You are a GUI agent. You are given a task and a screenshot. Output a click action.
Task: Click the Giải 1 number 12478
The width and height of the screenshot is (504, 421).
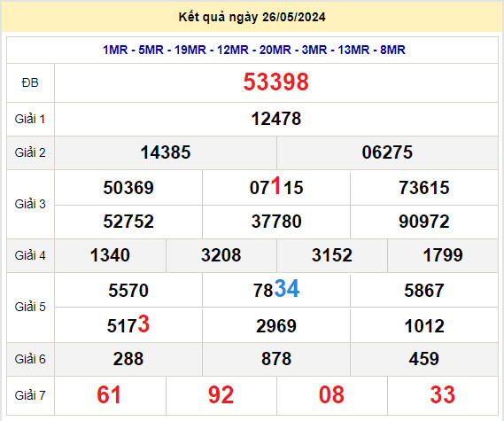(x=275, y=119)
